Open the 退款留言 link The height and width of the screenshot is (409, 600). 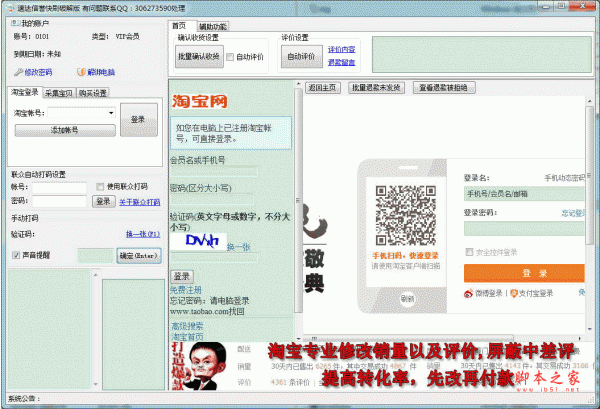(341, 62)
